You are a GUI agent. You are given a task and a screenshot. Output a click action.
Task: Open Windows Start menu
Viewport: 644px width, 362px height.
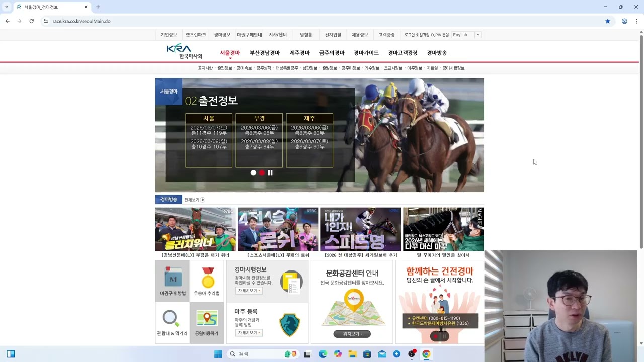click(218, 354)
